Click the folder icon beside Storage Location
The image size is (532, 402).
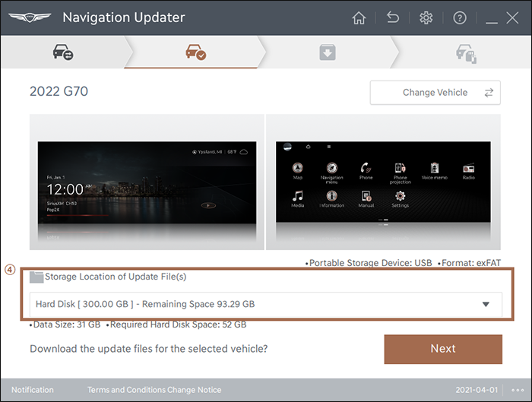click(36, 277)
